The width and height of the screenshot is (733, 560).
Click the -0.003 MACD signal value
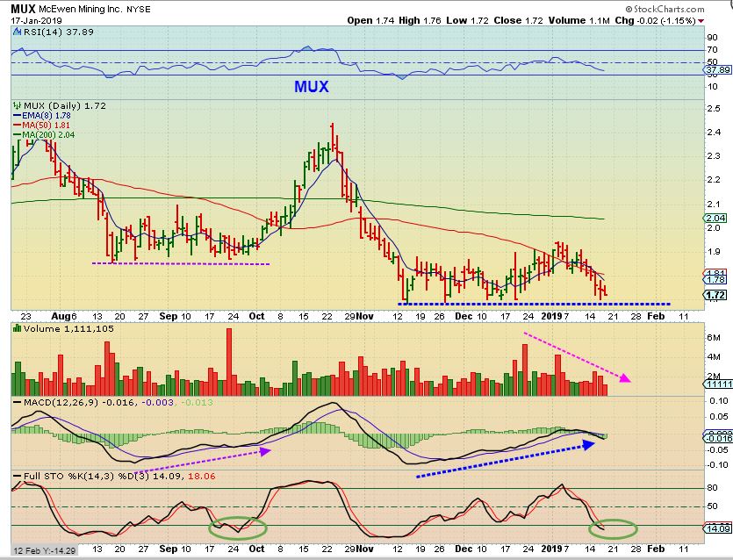156,403
